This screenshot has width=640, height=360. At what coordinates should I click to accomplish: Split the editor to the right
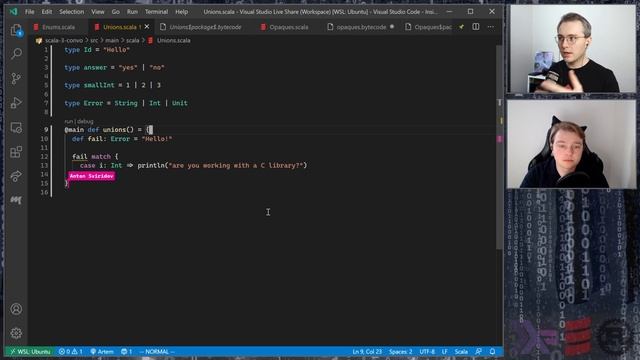pyautogui.click(x=476, y=27)
